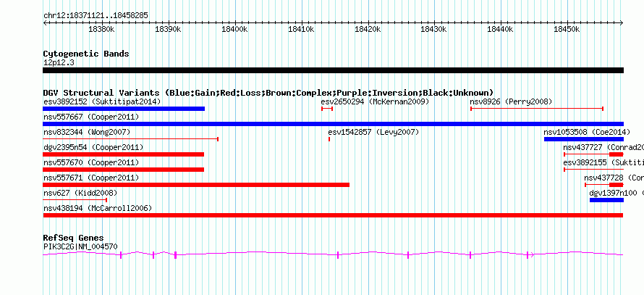644x295 pixels.
Task: Select the tiny red esv1542857 marker
Action: coord(329,139)
